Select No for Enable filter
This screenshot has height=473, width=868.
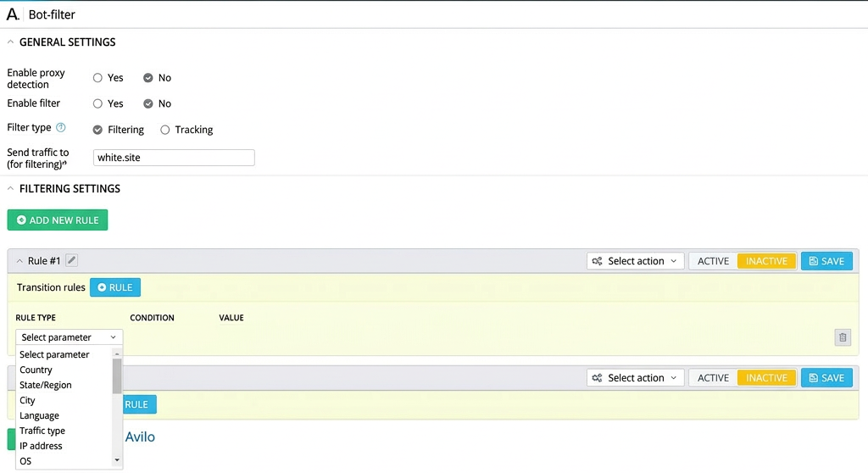(147, 103)
